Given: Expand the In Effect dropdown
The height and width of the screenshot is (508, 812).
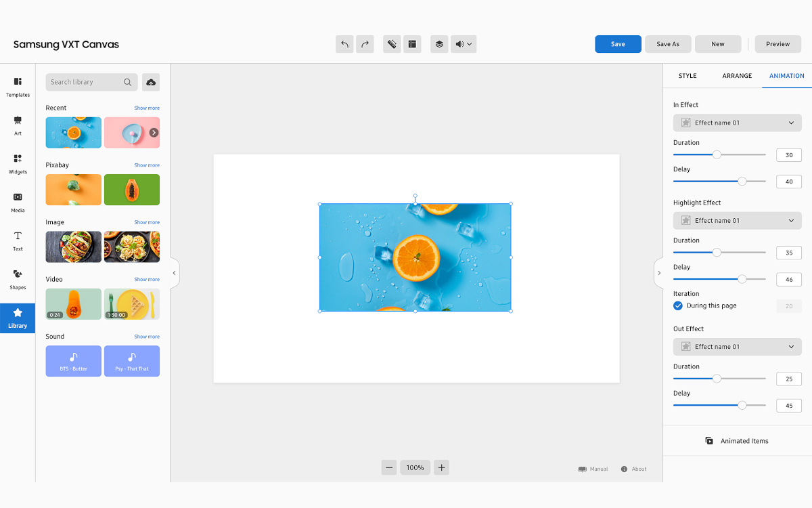Looking at the screenshot, I should coord(737,123).
